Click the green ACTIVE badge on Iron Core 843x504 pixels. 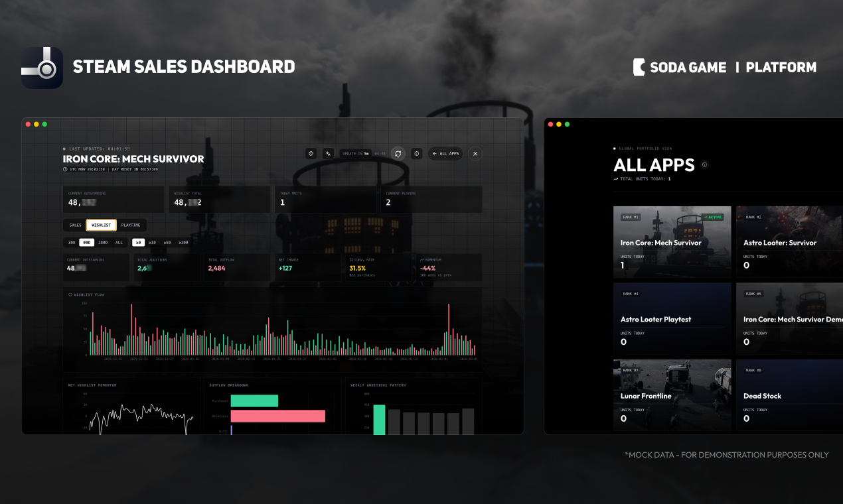click(713, 217)
